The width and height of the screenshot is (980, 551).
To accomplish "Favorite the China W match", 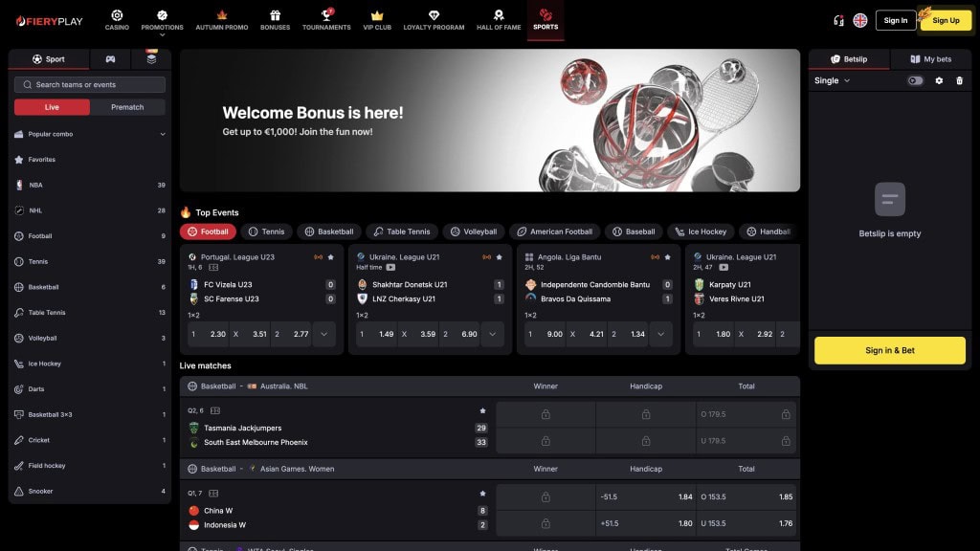I will point(482,493).
